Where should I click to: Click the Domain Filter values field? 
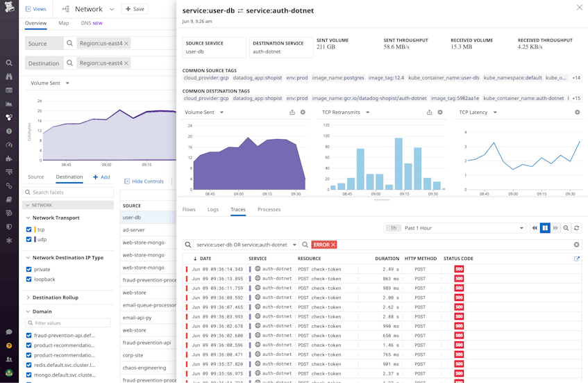(68, 323)
